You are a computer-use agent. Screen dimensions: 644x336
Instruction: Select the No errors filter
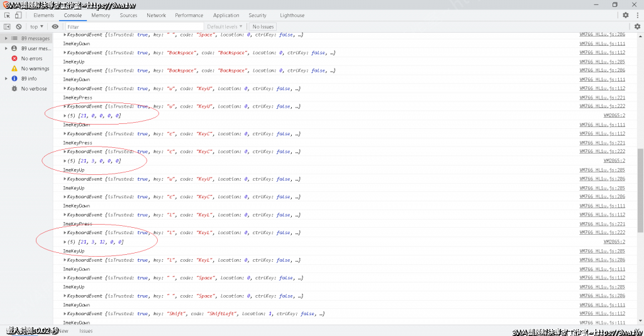31,59
